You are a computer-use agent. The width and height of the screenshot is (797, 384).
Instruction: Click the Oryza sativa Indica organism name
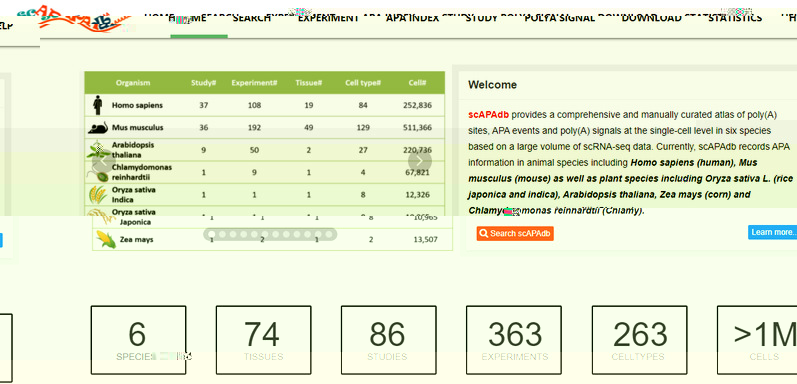click(134, 195)
